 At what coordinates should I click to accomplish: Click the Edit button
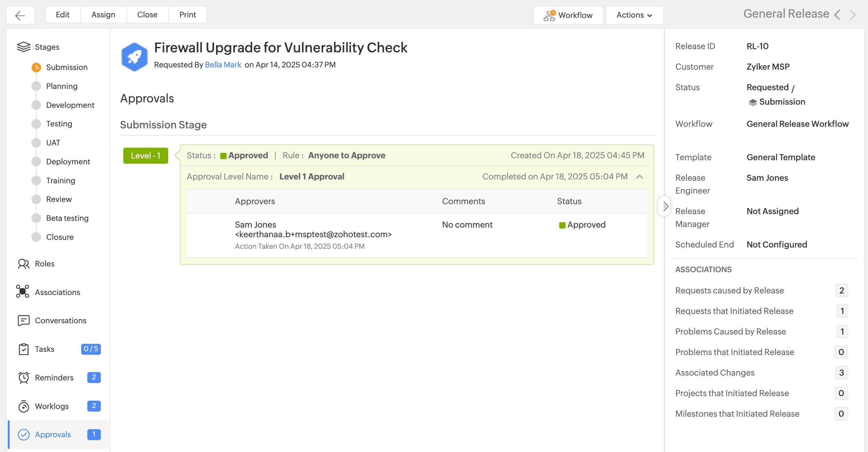63,15
